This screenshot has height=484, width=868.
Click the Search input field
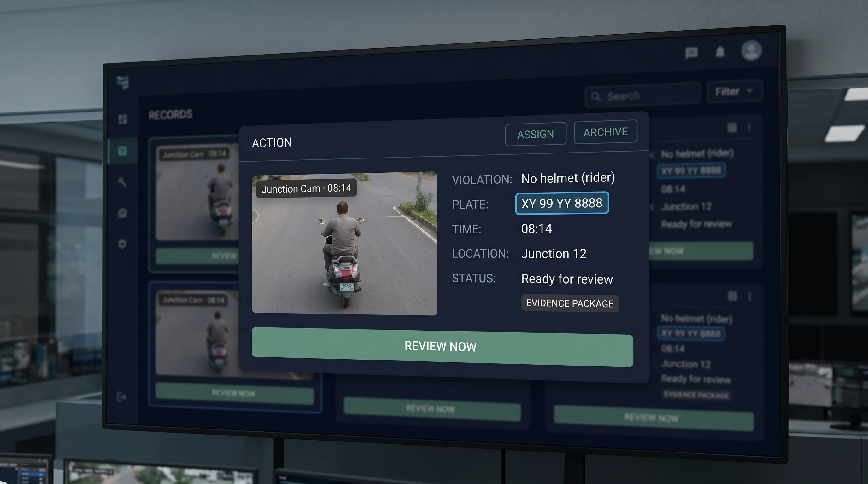pyautogui.click(x=642, y=95)
